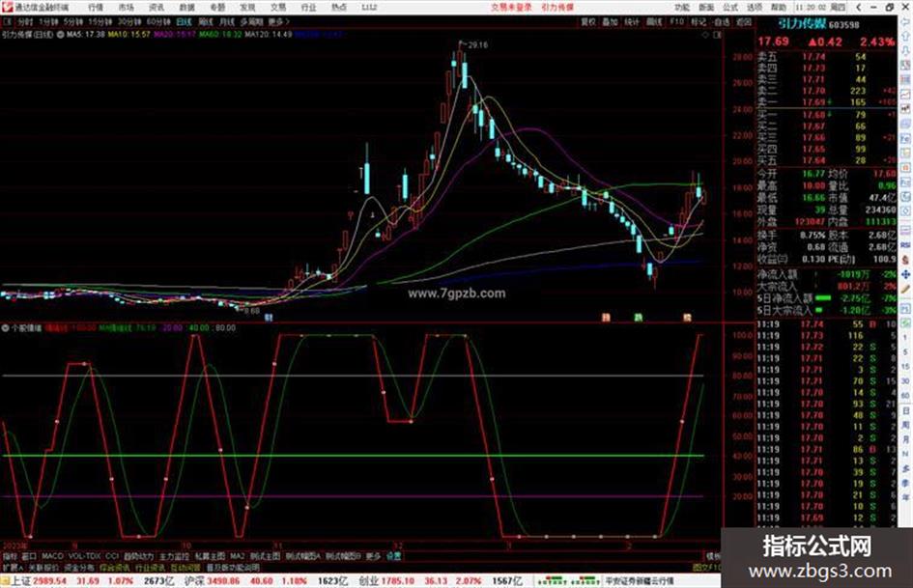Click the 通达信 application logo icon
The image size is (913, 588).
click(7, 7)
